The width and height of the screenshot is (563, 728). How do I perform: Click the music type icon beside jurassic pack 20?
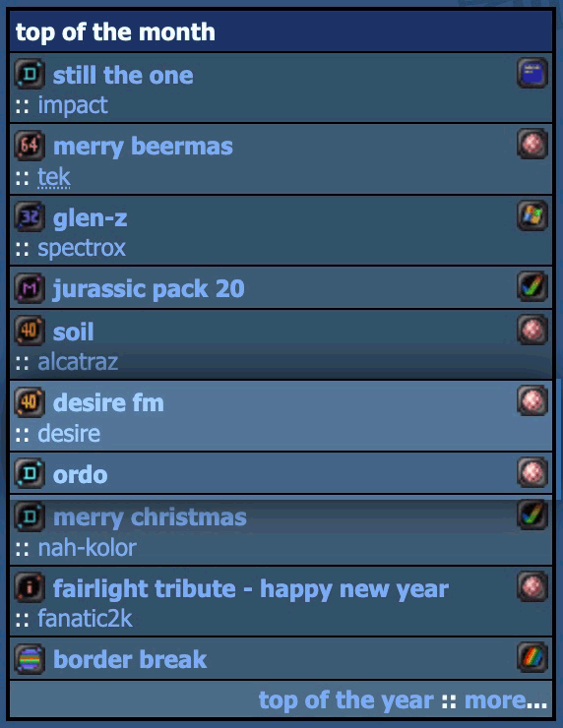(x=30, y=289)
